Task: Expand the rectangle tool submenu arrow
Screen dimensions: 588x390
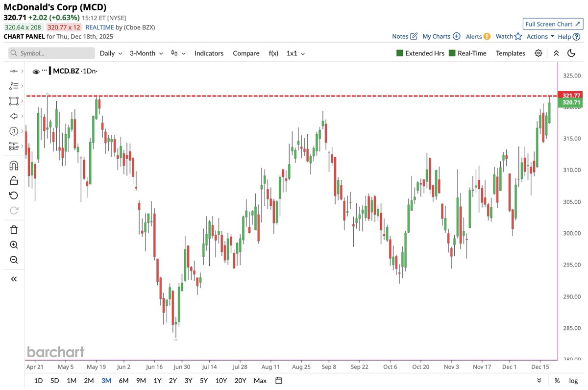Action: click(x=23, y=101)
